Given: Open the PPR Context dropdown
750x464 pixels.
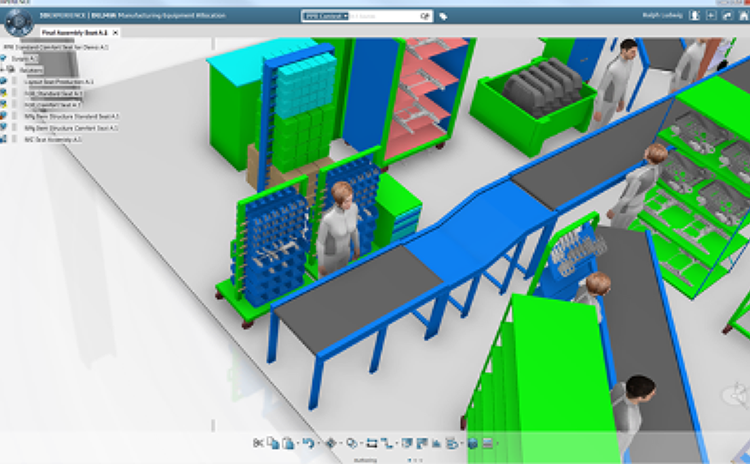Looking at the screenshot, I should [x=324, y=16].
